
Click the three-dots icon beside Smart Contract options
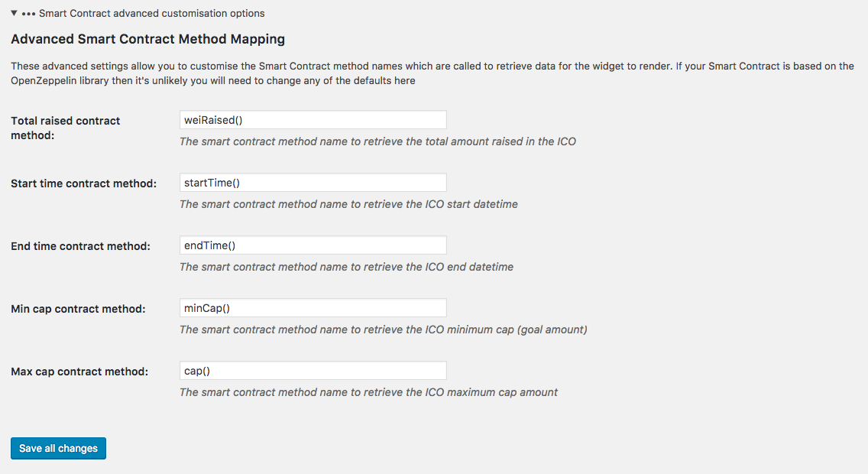pos(29,14)
